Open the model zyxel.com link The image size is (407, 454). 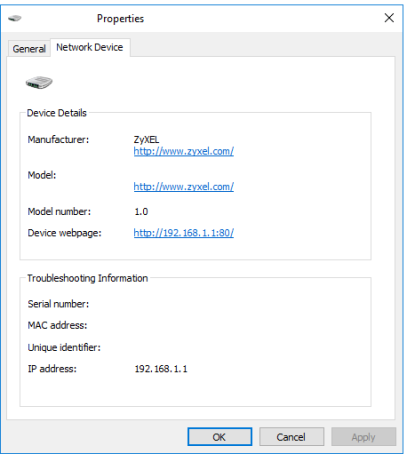pyautogui.click(x=184, y=187)
